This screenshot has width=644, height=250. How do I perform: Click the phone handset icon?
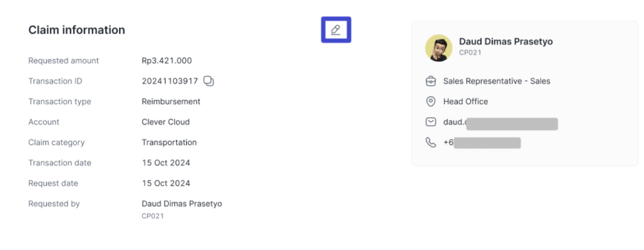(431, 143)
